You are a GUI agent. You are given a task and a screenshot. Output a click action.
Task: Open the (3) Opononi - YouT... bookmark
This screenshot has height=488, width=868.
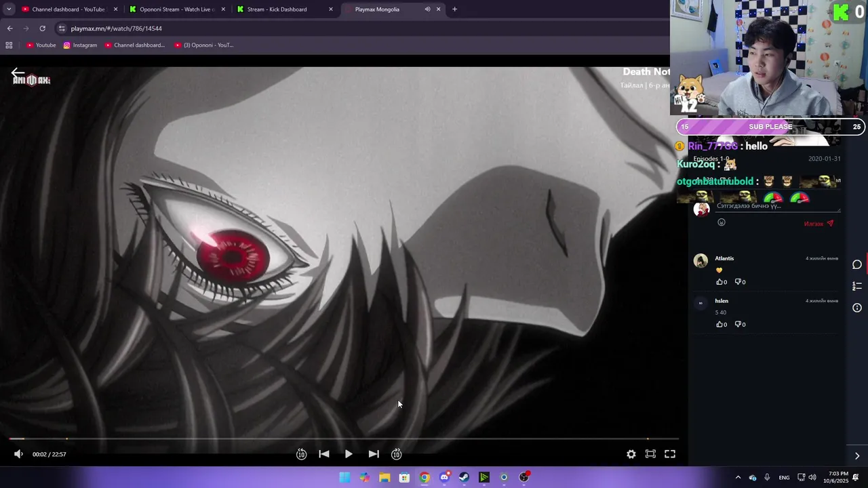204,45
